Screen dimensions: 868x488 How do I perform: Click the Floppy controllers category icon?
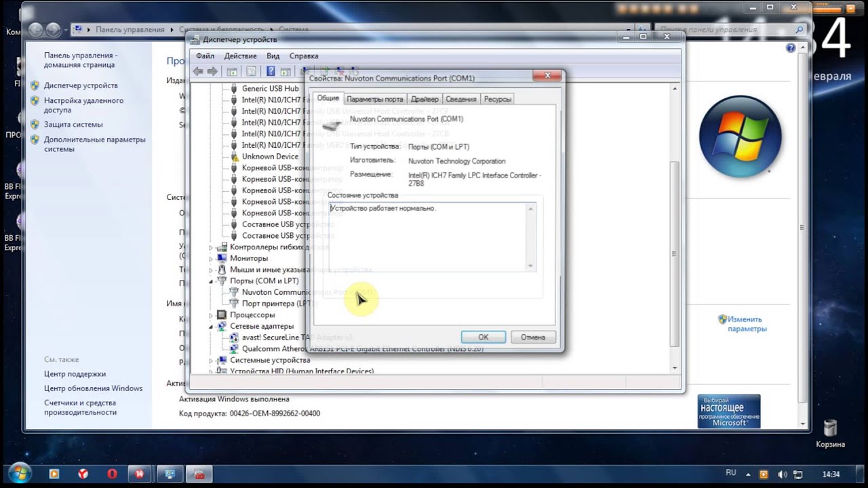(x=222, y=247)
